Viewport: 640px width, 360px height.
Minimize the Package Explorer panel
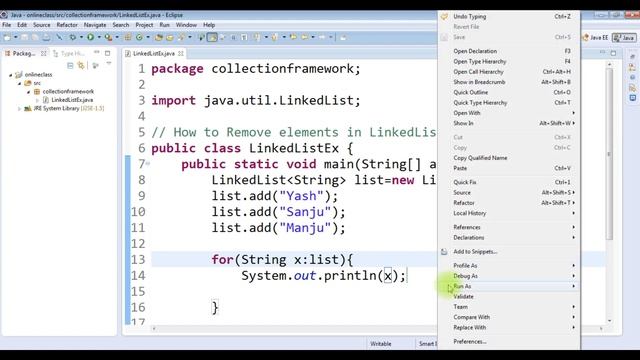tap(96, 53)
